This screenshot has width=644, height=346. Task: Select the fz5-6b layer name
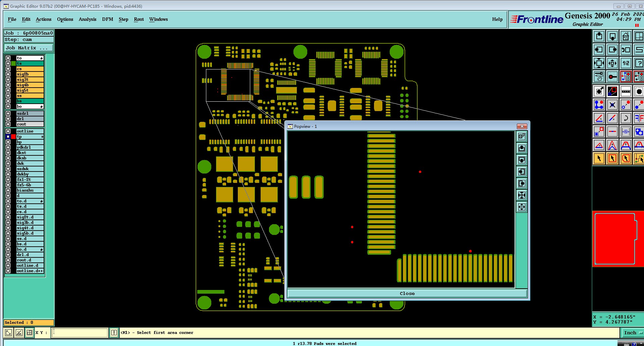(30, 185)
